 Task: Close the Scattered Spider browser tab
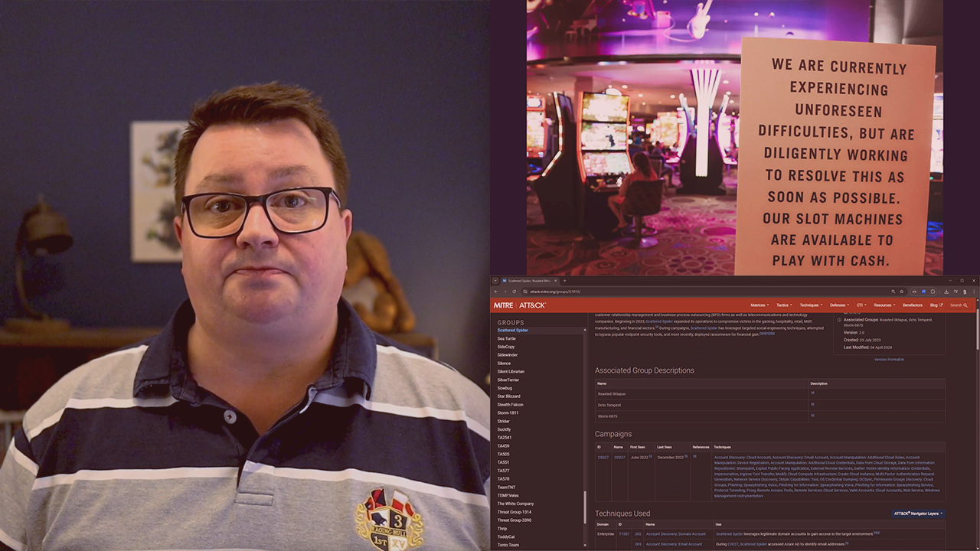coord(557,281)
